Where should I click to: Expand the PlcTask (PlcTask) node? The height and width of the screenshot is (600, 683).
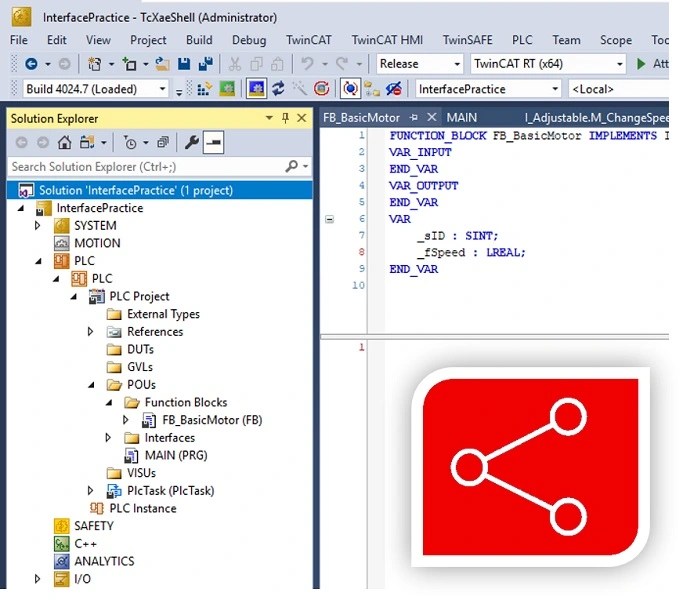tap(90, 491)
